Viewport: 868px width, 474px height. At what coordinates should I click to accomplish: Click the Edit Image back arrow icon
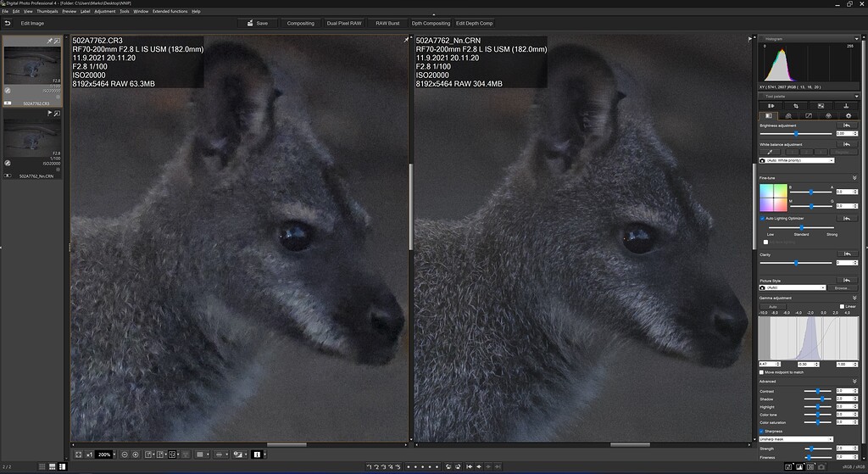coord(8,23)
